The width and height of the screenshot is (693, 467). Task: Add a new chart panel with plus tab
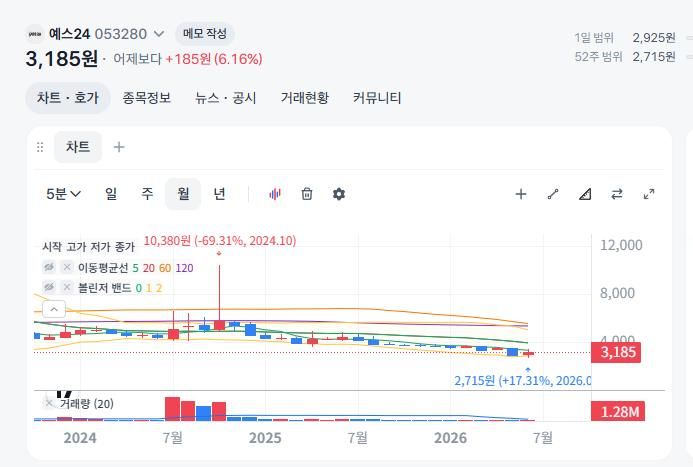click(x=119, y=147)
